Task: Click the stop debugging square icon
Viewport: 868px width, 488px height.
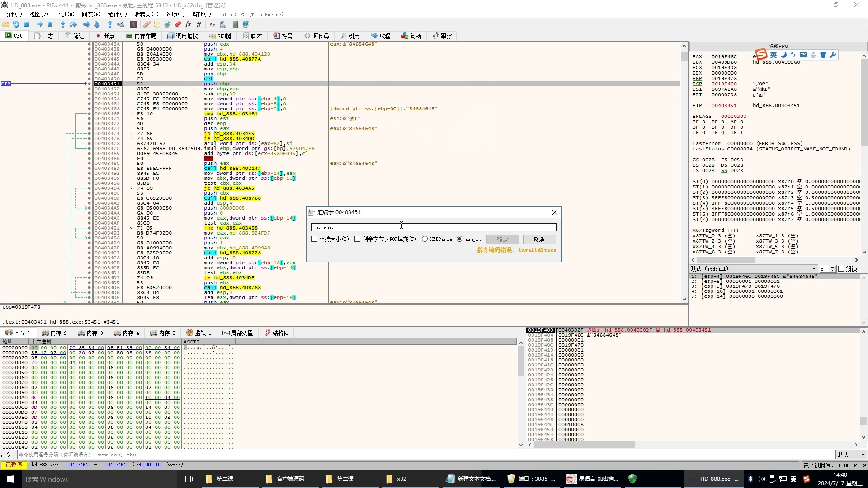Action: coord(27,24)
